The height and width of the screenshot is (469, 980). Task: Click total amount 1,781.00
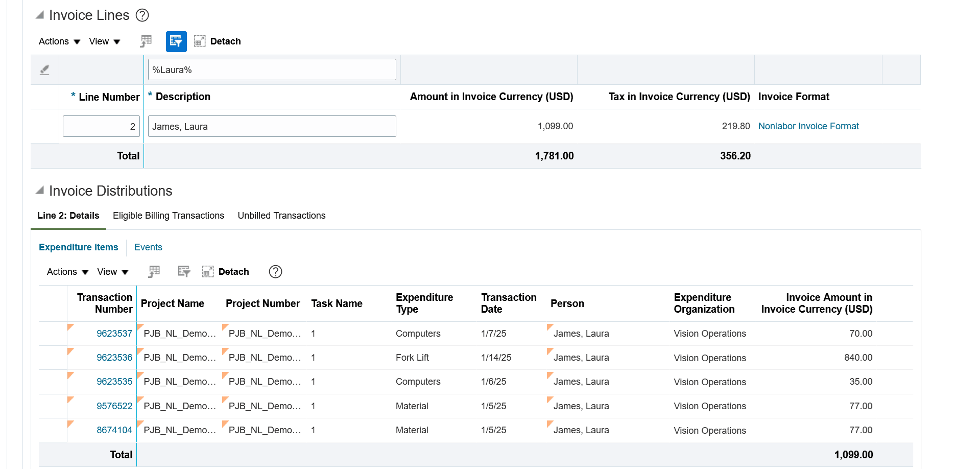(554, 156)
